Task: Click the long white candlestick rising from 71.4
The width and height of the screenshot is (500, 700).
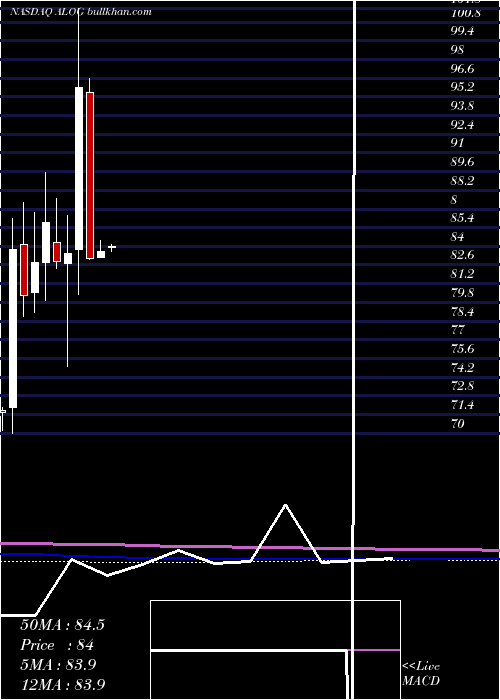Action: coord(13,328)
